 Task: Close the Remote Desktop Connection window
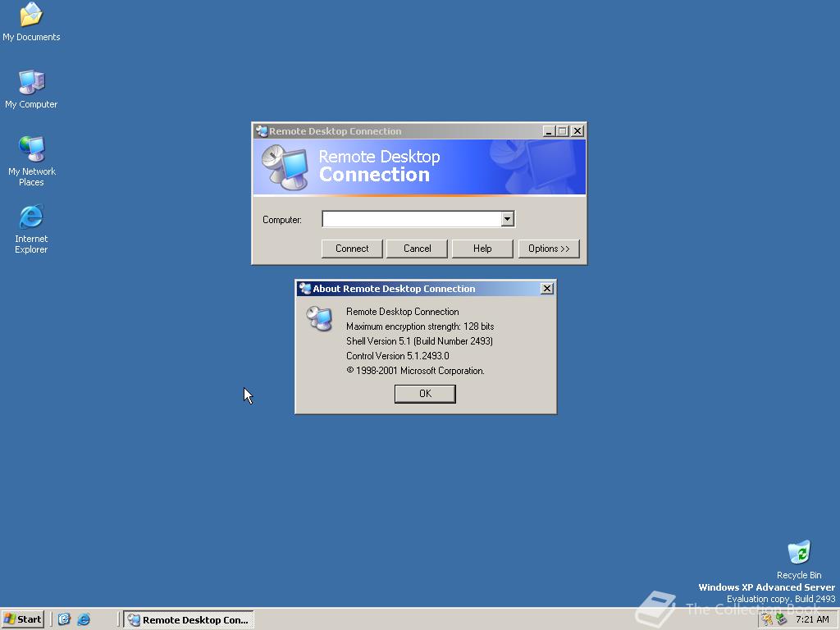coord(577,131)
